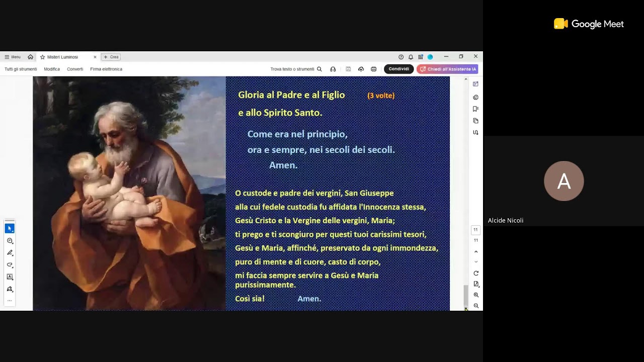Click the read aloud headphones icon
This screenshot has width=644, height=362.
pos(333,69)
